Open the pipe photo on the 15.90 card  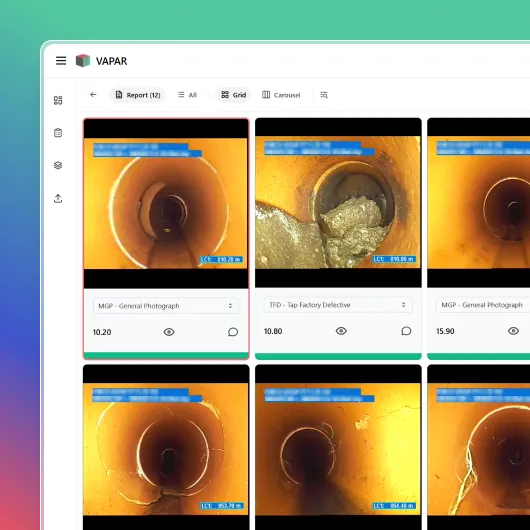point(479,202)
